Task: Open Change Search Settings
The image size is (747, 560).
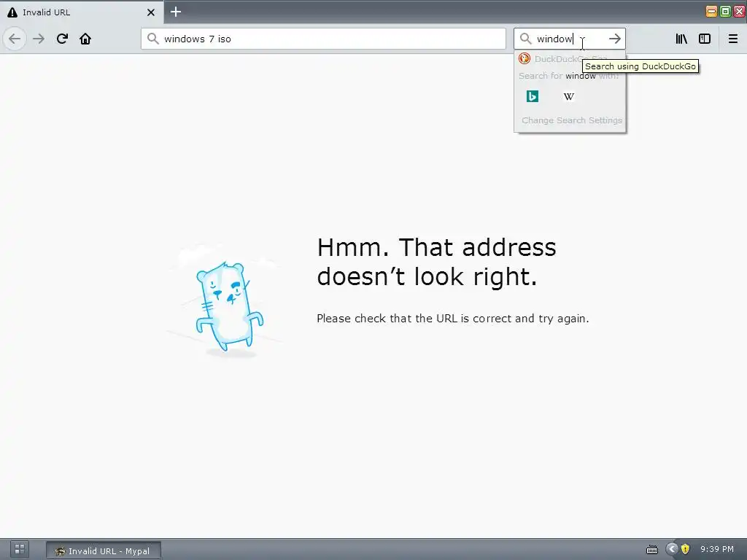Action: [x=572, y=120]
